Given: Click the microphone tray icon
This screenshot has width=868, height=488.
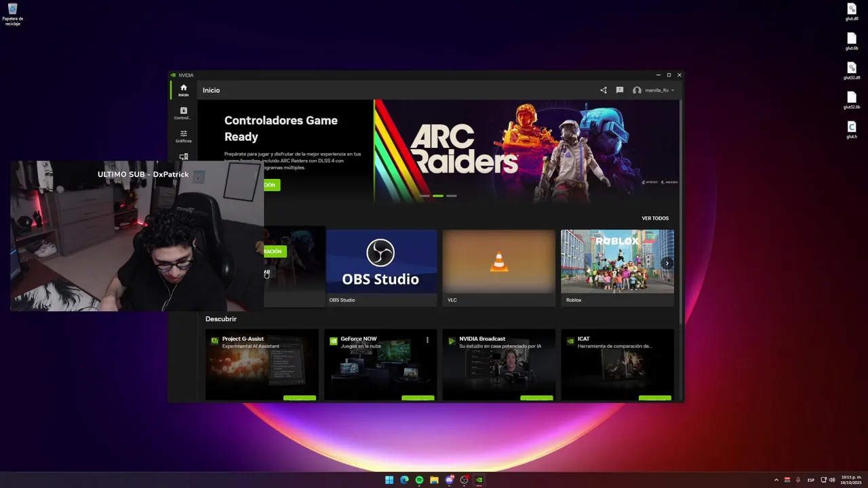Looking at the screenshot, I should pyautogui.click(x=798, y=480).
